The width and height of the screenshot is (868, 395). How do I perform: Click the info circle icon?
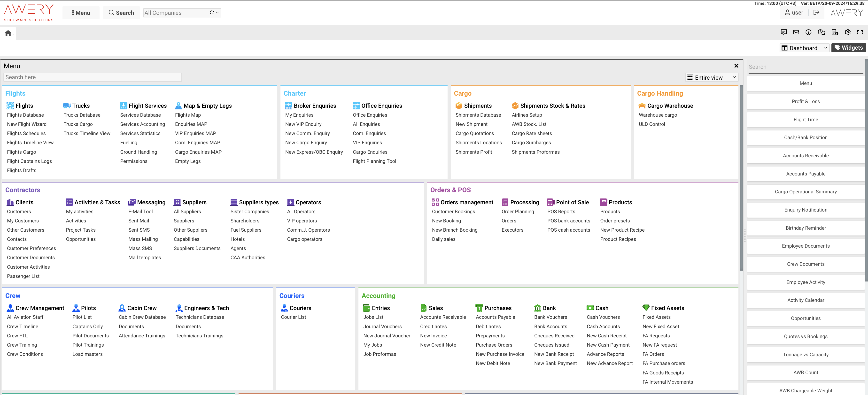coord(808,32)
